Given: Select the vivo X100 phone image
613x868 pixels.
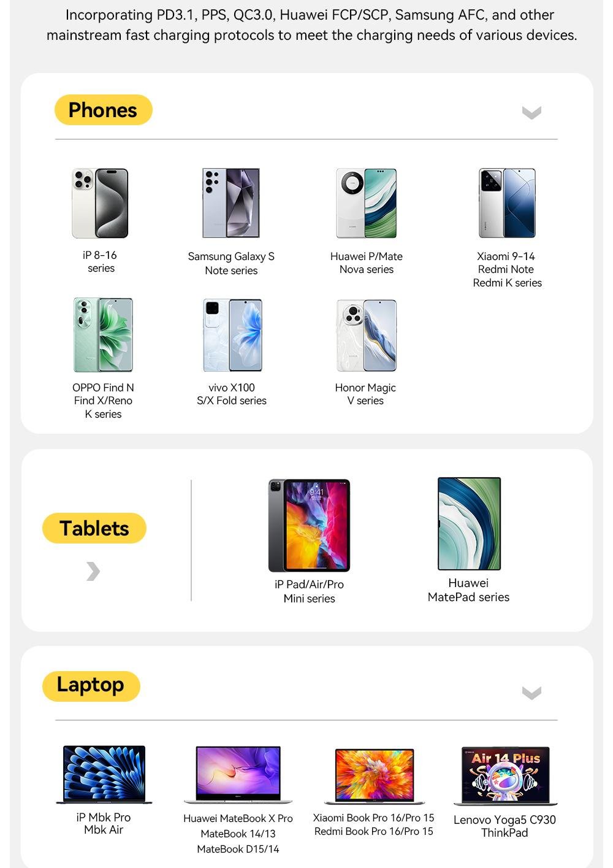Looking at the screenshot, I should click(x=232, y=335).
